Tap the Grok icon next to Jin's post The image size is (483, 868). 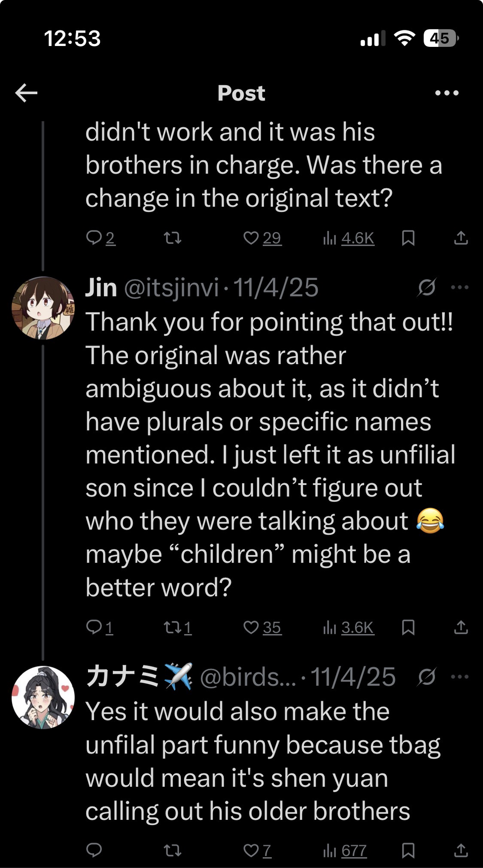[x=427, y=287]
